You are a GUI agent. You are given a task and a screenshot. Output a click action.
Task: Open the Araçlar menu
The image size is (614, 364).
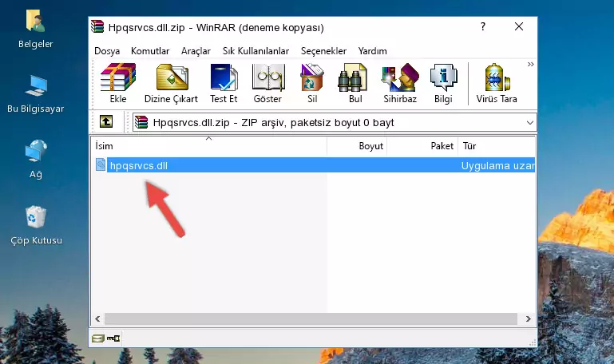tap(196, 51)
